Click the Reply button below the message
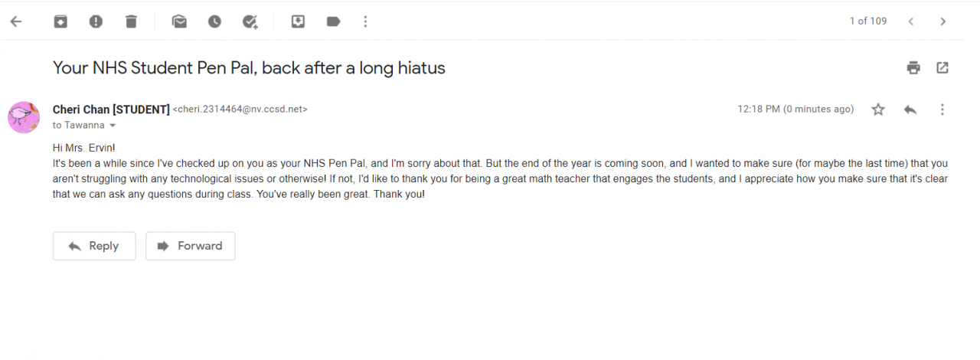 coord(94,246)
